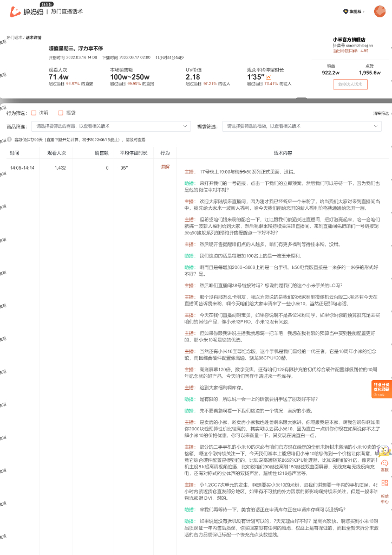Tick the 讲解 behavior filter checkbox
392x555 pixels.
pos(34,113)
